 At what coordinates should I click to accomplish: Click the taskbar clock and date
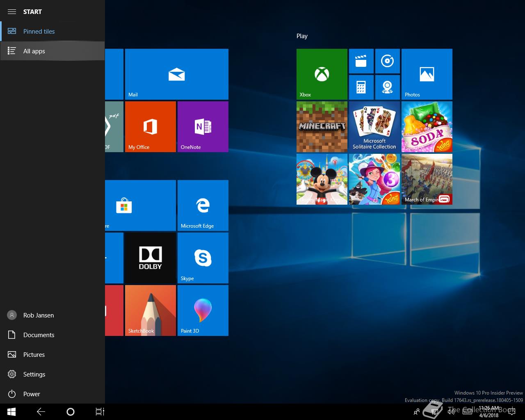(x=488, y=412)
